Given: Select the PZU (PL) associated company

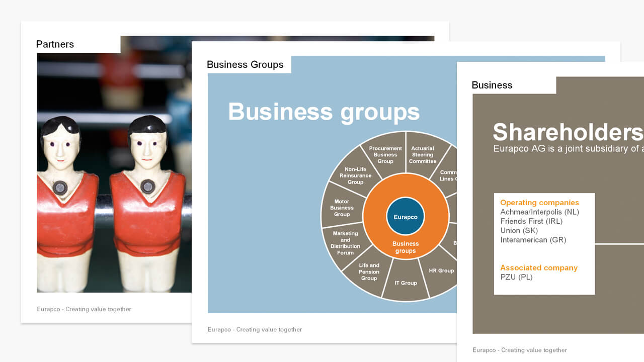Looking at the screenshot, I should coord(516,277).
